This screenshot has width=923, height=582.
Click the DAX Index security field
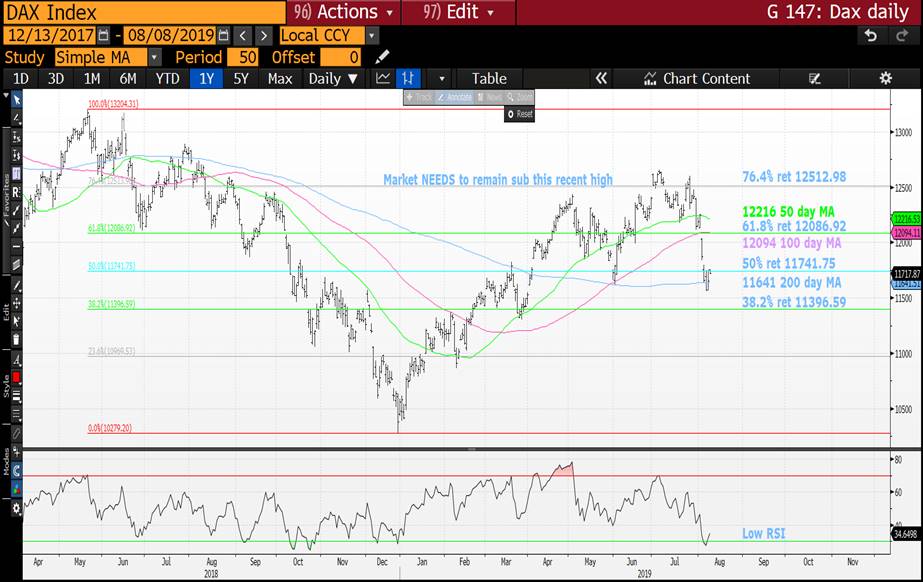point(144,12)
